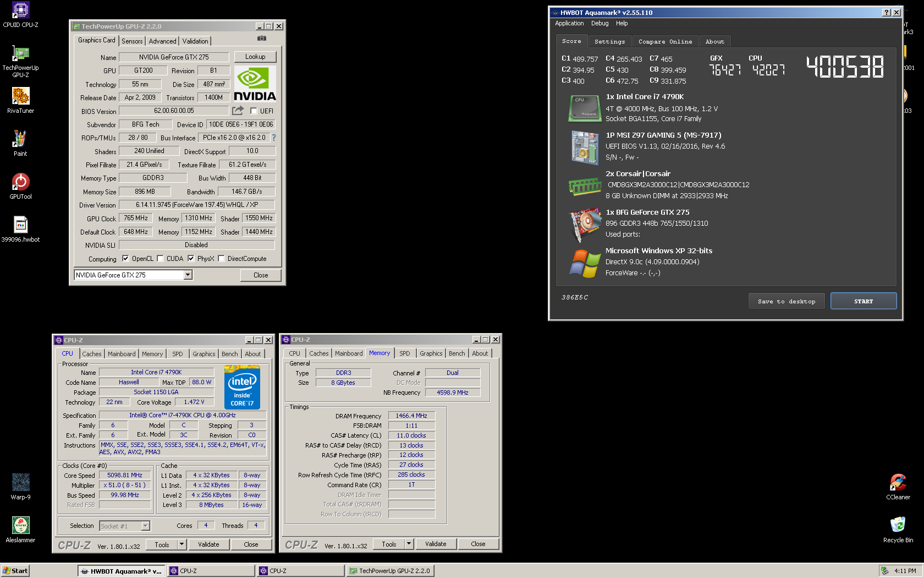This screenshot has width=924, height=578.
Task: Click the NVIDIA logo in GPU-Z
Action: point(255,84)
